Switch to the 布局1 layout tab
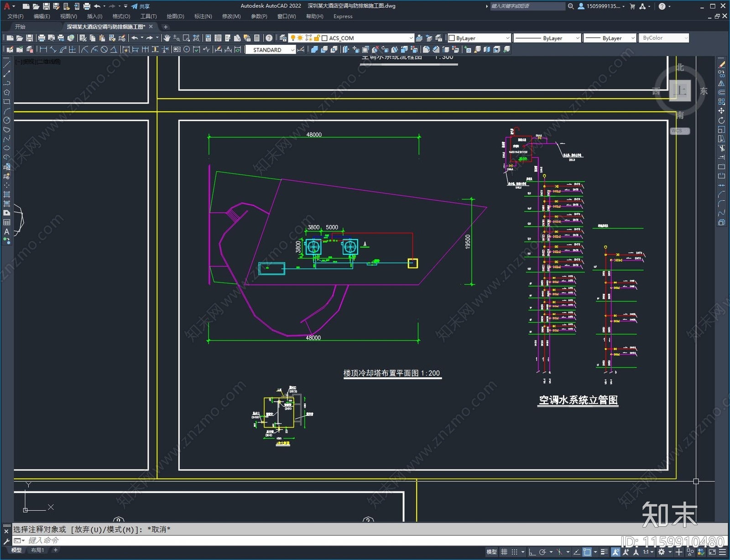 coord(37,550)
